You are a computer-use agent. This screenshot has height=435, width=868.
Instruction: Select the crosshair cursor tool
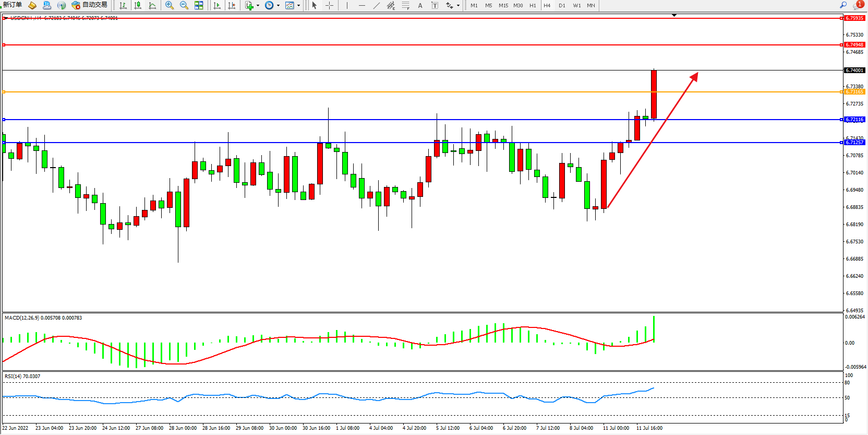pos(330,5)
